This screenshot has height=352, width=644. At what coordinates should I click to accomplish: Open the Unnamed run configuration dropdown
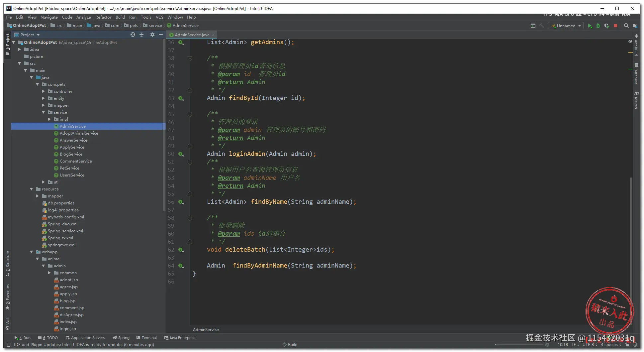tap(566, 26)
